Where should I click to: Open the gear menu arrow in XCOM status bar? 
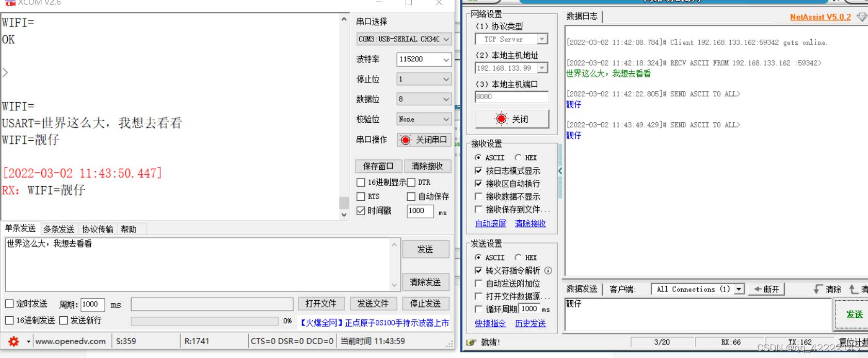(28, 341)
